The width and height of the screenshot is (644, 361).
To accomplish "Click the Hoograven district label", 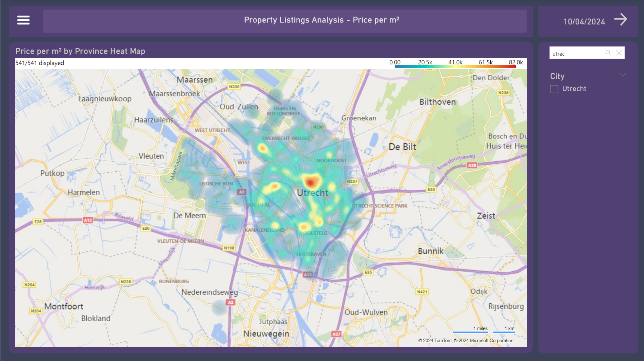I will [x=311, y=254].
